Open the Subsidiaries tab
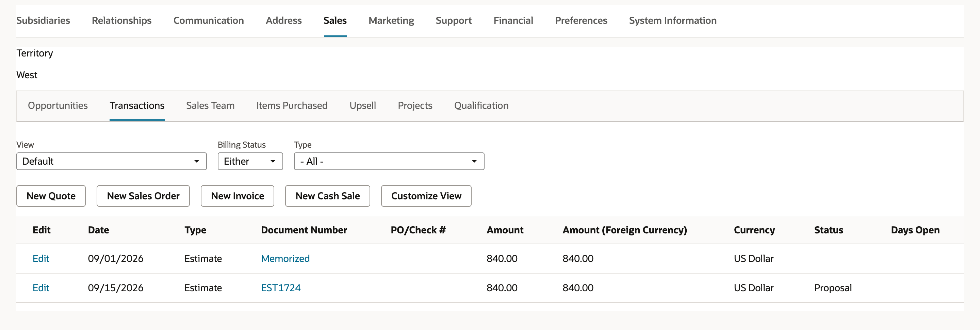The image size is (980, 330). pyautogui.click(x=43, y=20)
